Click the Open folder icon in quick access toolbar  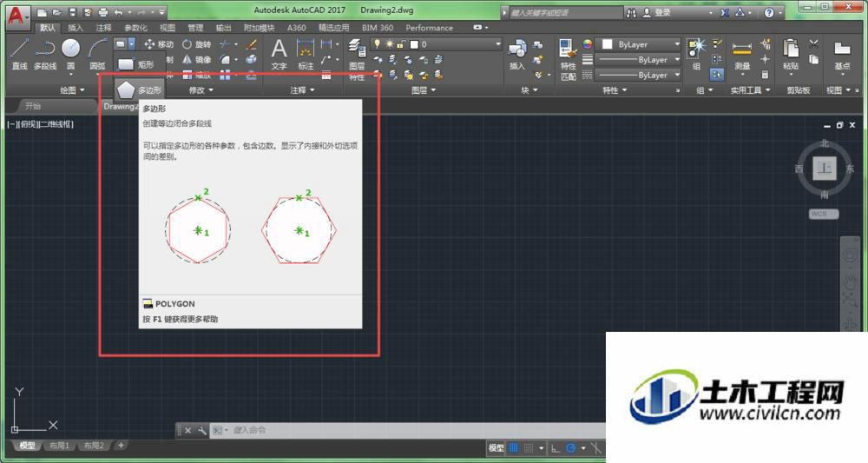point(57,11)
